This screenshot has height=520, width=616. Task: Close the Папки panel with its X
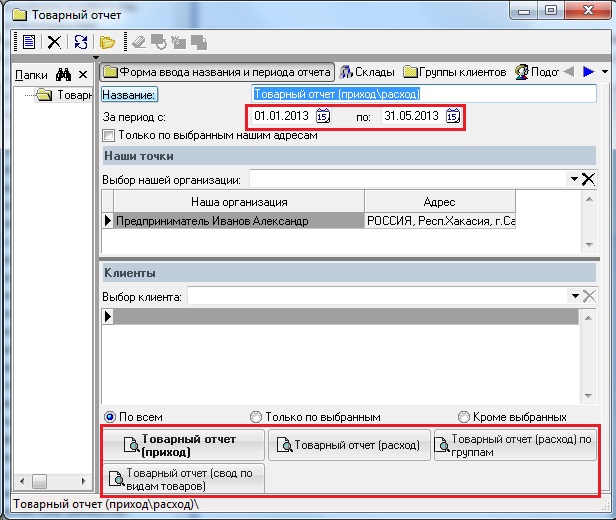(83, 74)
